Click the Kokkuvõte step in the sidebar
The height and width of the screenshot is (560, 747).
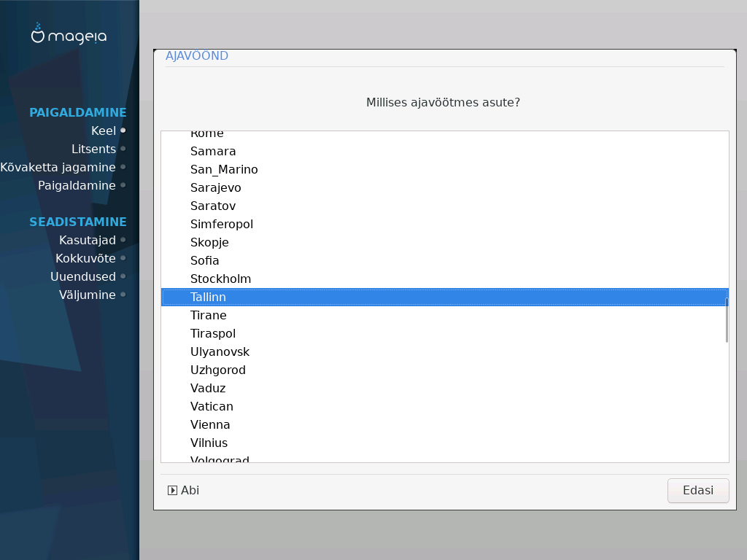[x=85, y=258]
